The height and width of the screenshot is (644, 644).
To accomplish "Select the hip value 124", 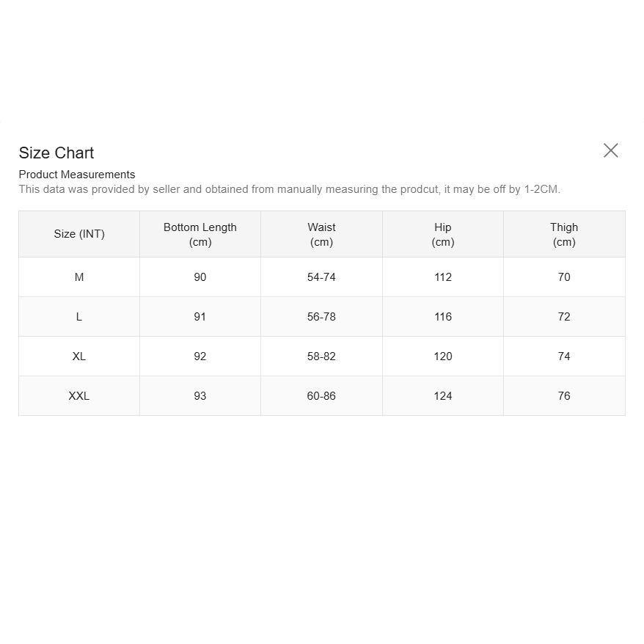I will point(443,396).
